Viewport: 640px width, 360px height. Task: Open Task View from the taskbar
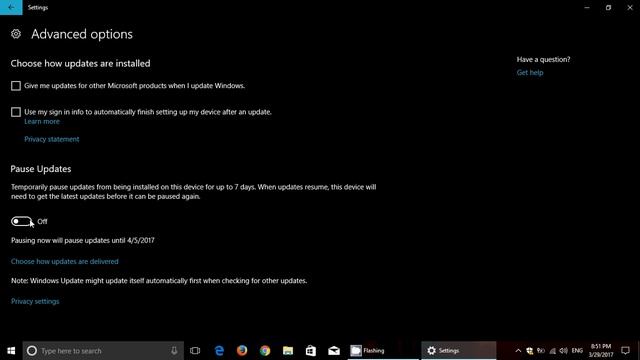(195, 351)
